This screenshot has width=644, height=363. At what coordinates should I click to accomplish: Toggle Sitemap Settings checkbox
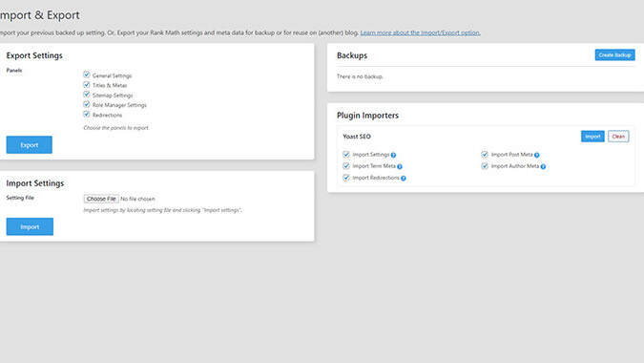click(x=86, y=95)
